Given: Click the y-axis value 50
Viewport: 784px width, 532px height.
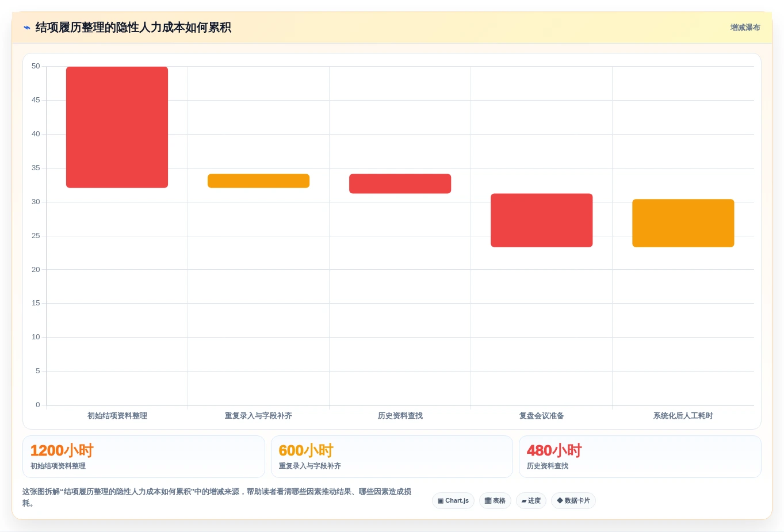Looking at the screenshot, I should point(36,66).
